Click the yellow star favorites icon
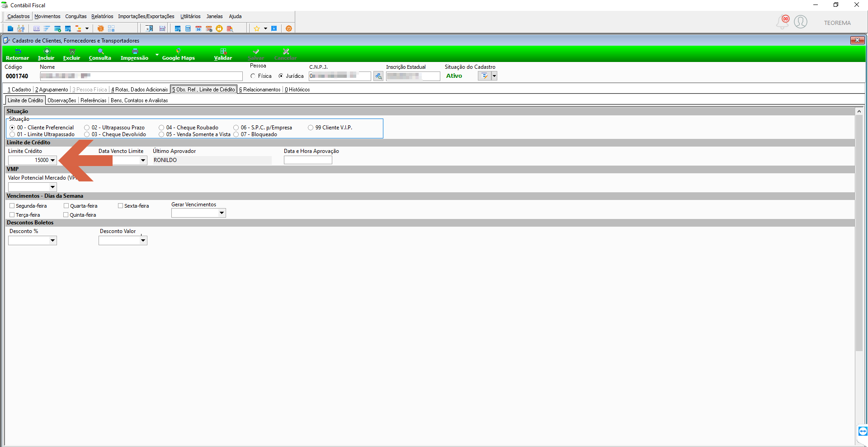868x447 pixels. (x=256, y=29)
